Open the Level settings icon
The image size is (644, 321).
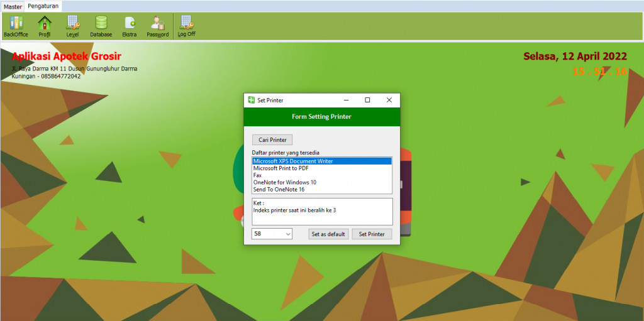72,26
